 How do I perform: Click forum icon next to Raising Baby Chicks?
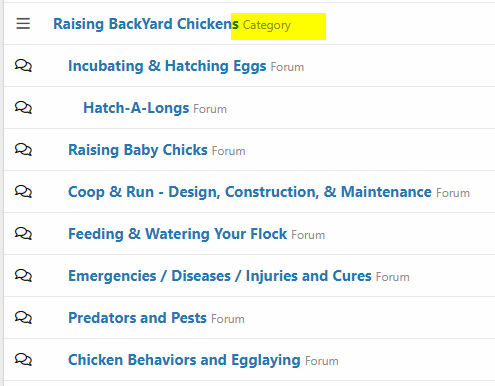tap(23, 149)
